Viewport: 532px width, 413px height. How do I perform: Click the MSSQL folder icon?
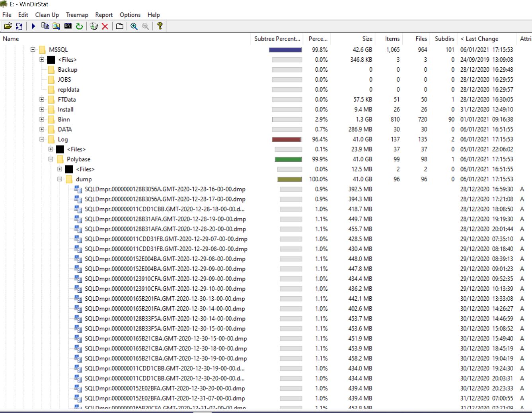click(42, 50)
